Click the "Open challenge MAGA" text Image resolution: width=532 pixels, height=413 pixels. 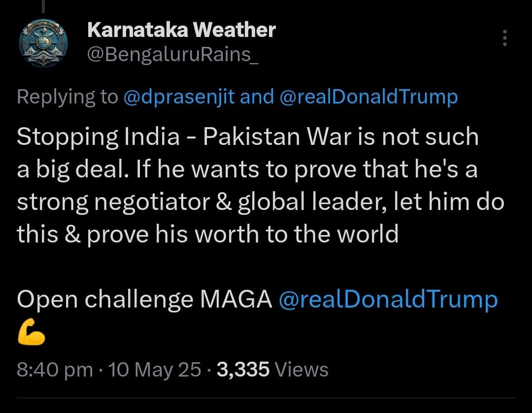pyautogui.click(x=144, y=299)
